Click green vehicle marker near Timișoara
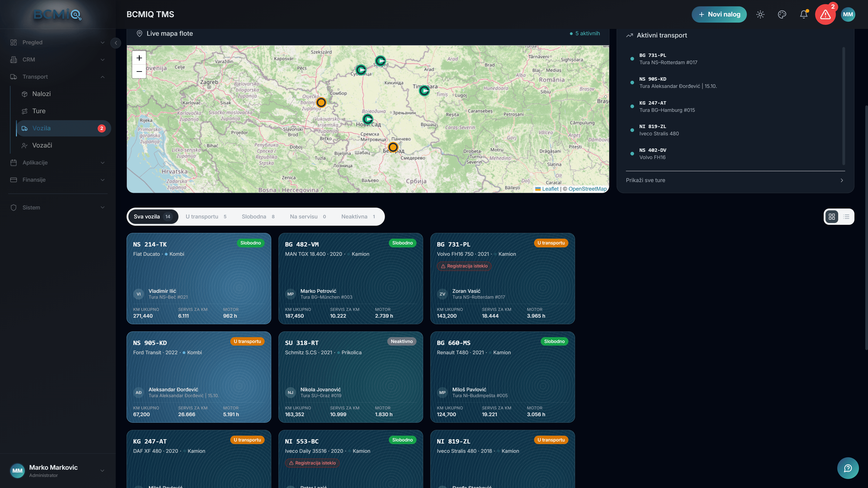868x488 pixels. tap(424, 90)
